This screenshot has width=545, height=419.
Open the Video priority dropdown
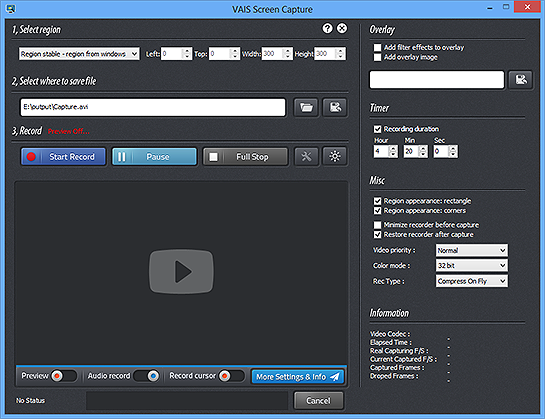coord(472,250)
